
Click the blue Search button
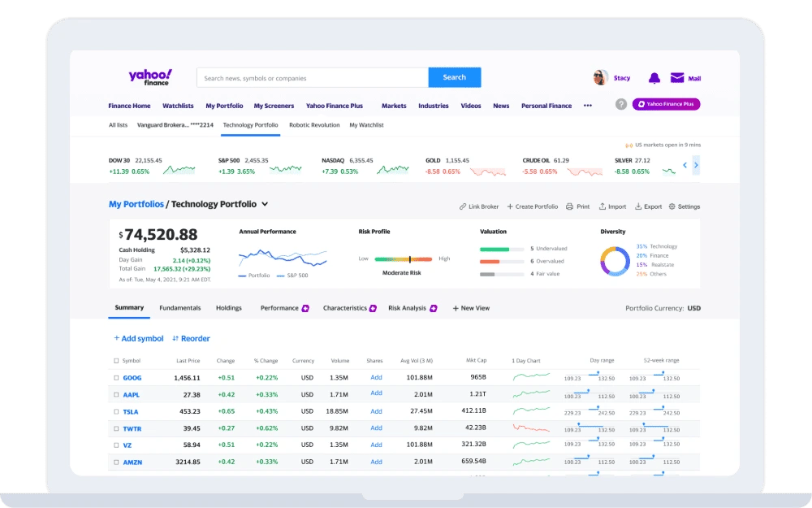tap(455, 77)
